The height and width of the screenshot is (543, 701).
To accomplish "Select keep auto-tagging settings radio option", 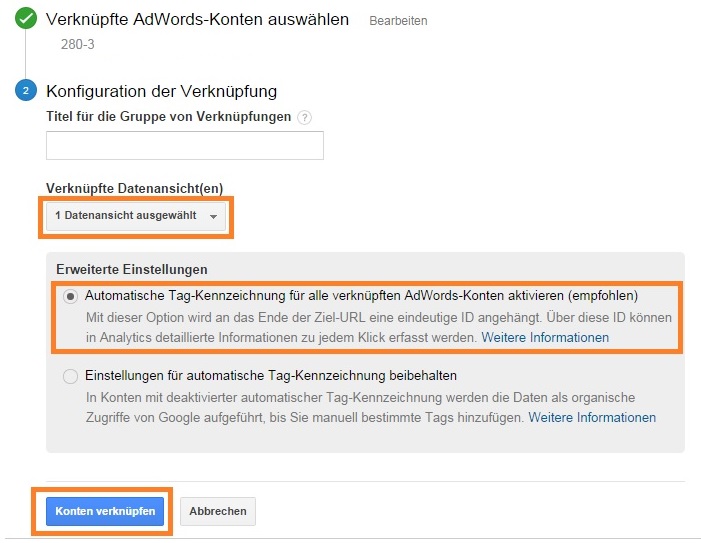I will (x=70, y=376).
